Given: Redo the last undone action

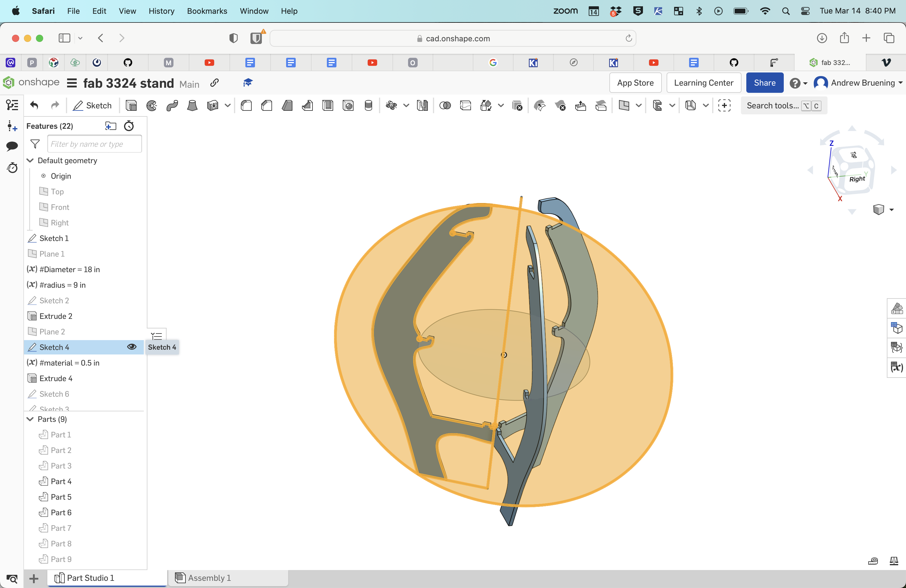Looking at the screenshot, I should click(55, 105).
